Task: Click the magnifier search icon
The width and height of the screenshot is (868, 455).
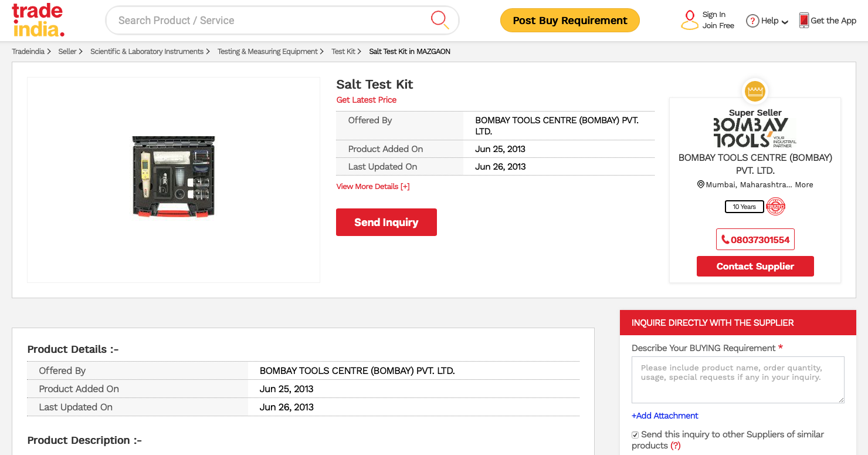Action: (x=439, y=20)
